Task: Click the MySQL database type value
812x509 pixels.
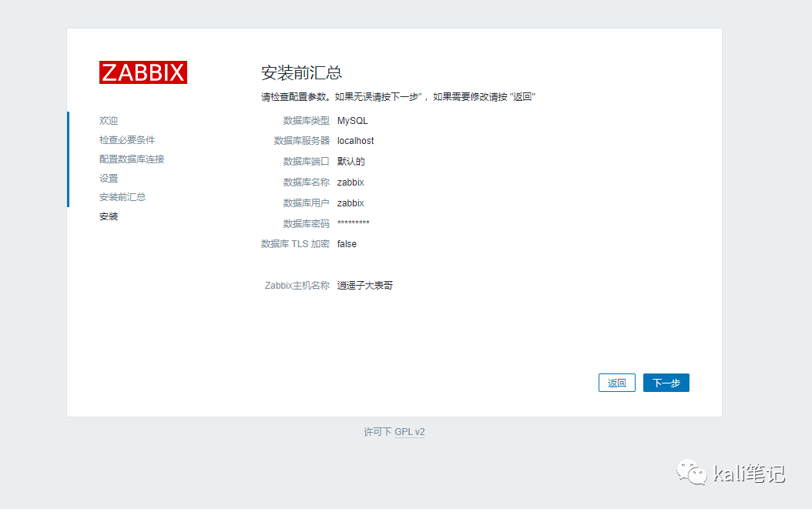Action: (x=352, y=121)
